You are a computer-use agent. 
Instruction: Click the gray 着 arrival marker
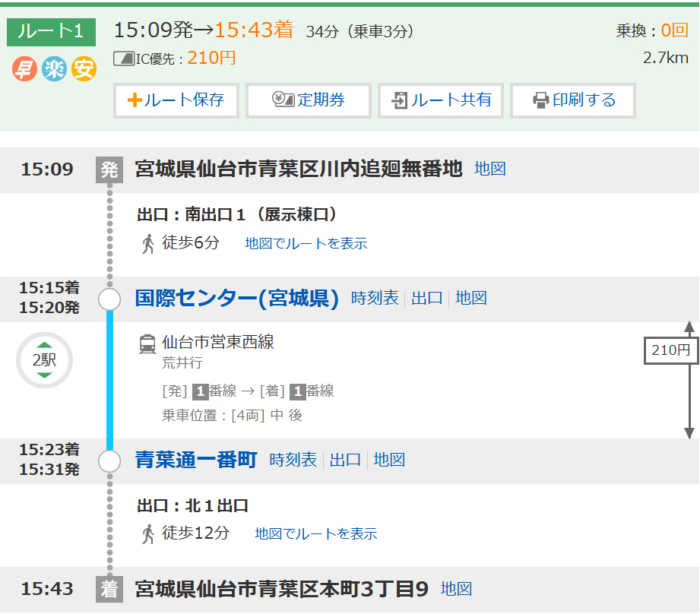click(109, 589)
